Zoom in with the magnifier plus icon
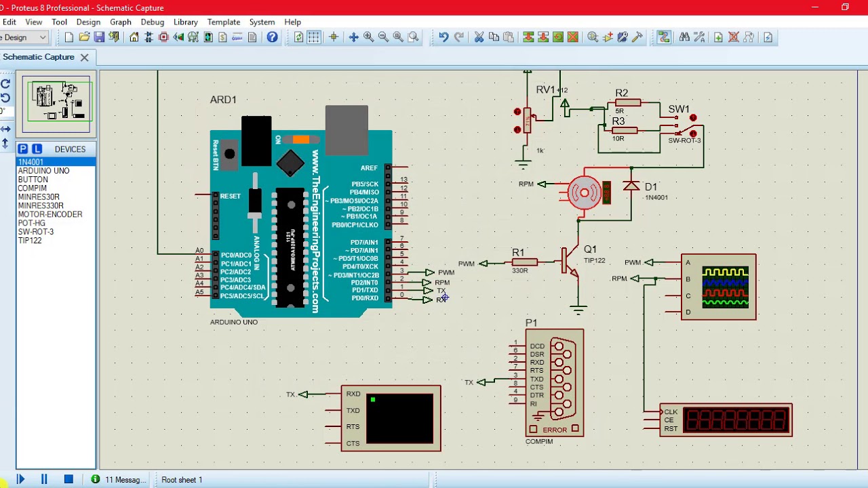The image size is (868, 488). pos(368,37)
